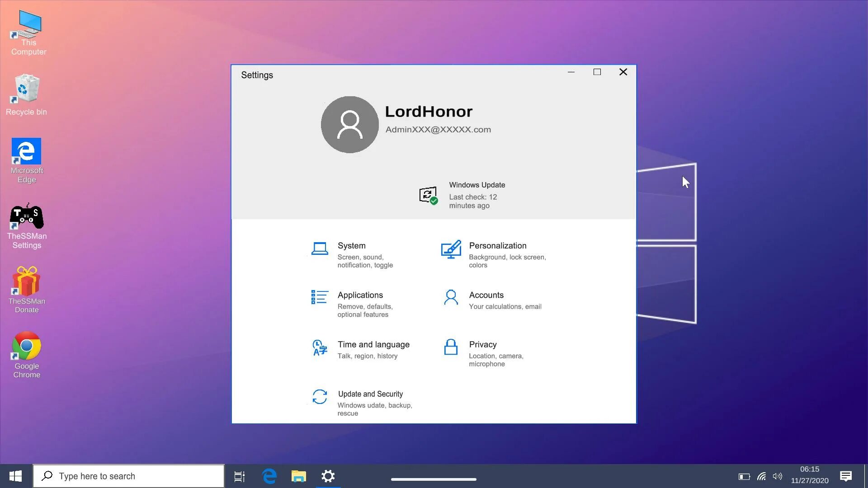The width and height of the screenshot is (868, 488).
Task: Open TheSSMan Donate gift shortcut
Action: (27, 282)
